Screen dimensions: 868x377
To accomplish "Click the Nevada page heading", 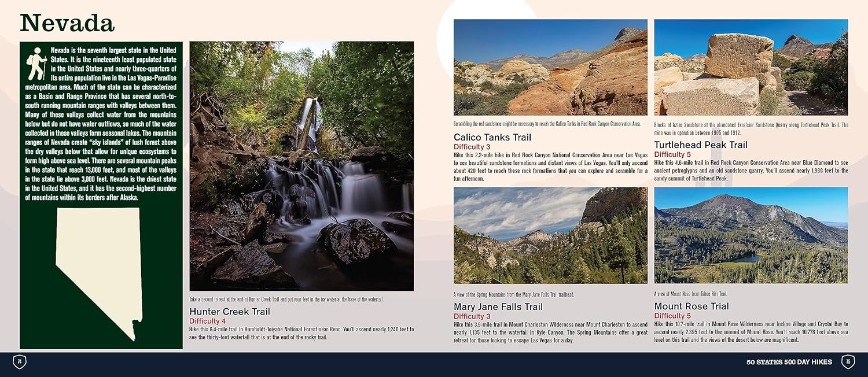I will point(67,23).
